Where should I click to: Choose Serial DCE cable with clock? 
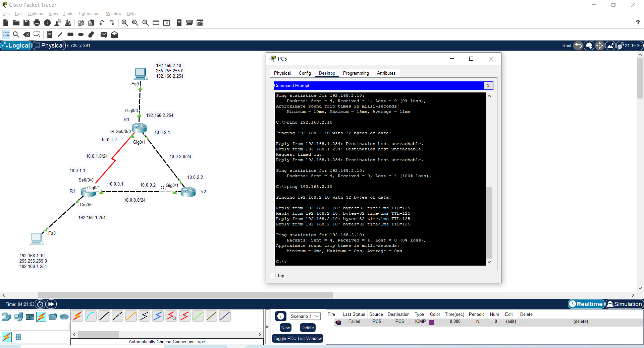(171, 316)
